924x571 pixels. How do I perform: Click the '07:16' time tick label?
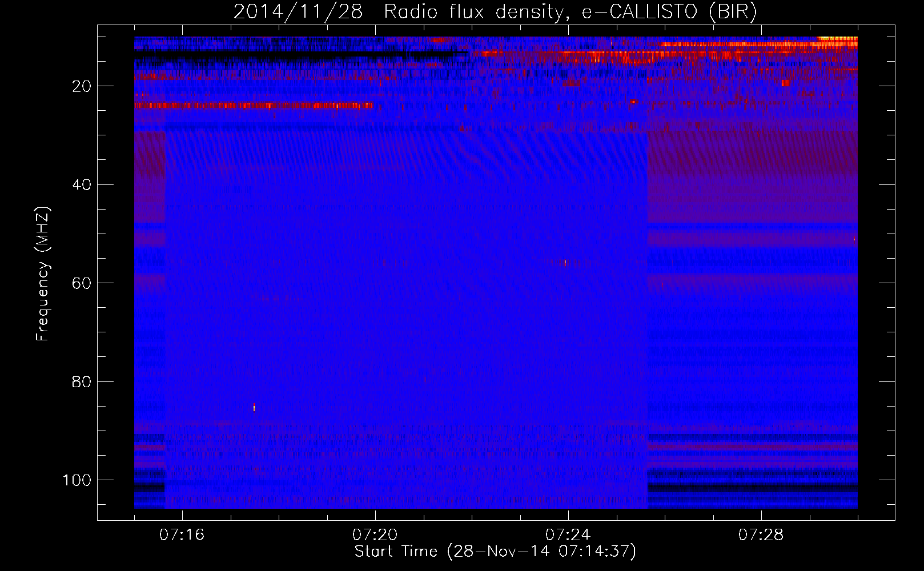tap(182, 535)
